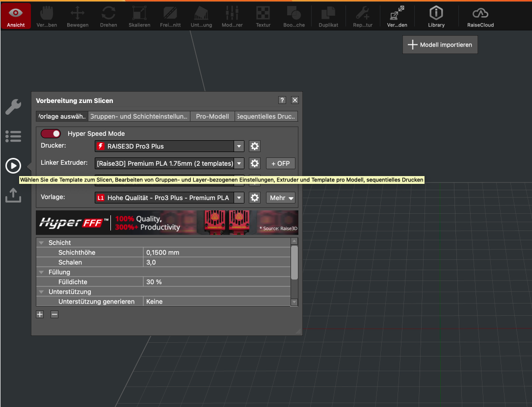Click the Hyper FFF banner
Screen dimensions: 532x407
[x=167, y=223]
